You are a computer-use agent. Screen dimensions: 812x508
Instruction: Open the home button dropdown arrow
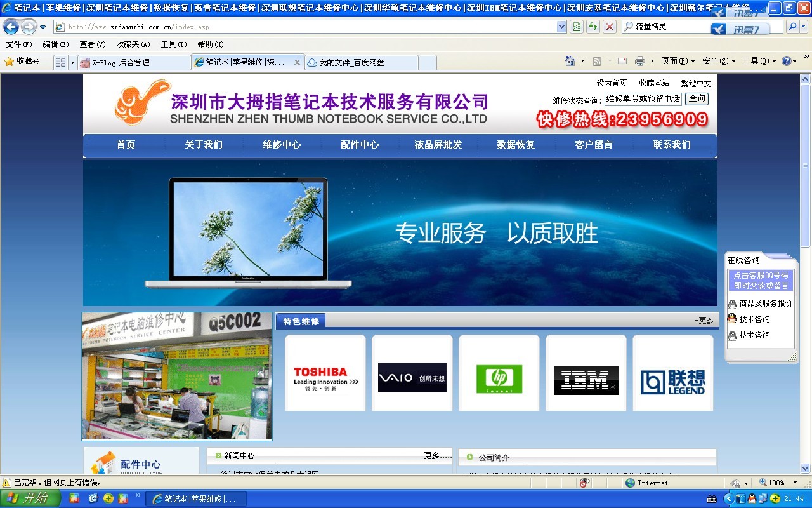582,62
